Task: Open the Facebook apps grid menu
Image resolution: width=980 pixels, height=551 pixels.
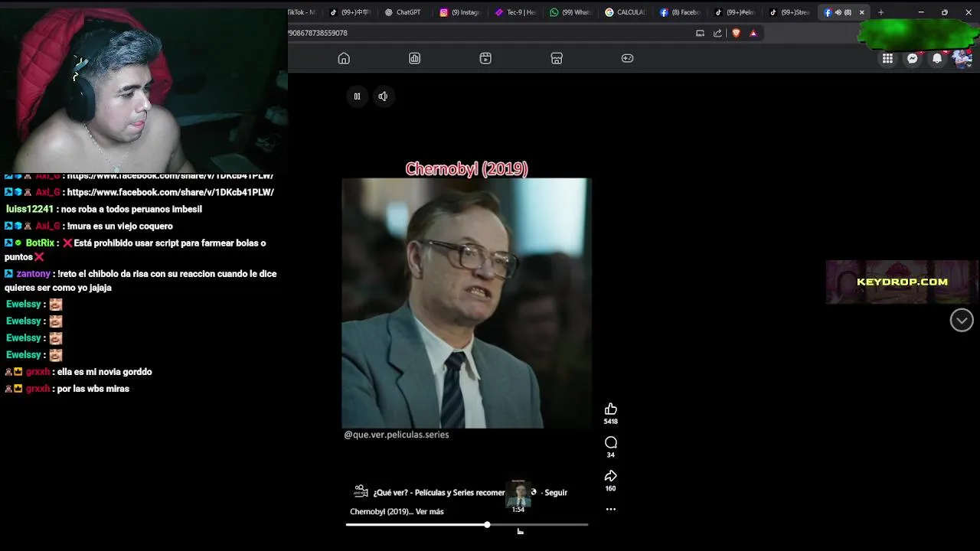Action: pos(887,58)
